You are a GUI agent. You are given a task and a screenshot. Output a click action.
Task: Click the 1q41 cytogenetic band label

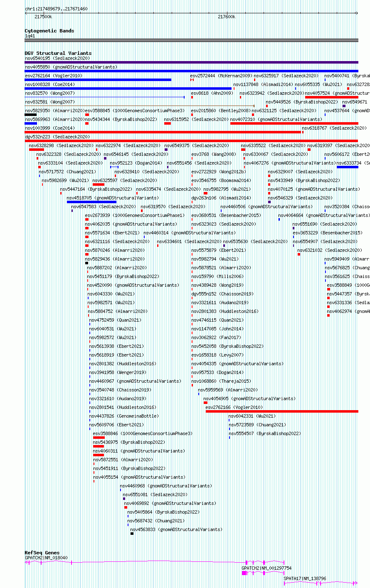(30, 36)
